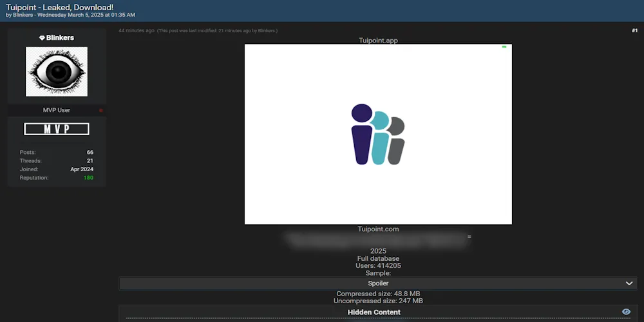
Task: Click the Tuipoint logo image
Action: 378,135
